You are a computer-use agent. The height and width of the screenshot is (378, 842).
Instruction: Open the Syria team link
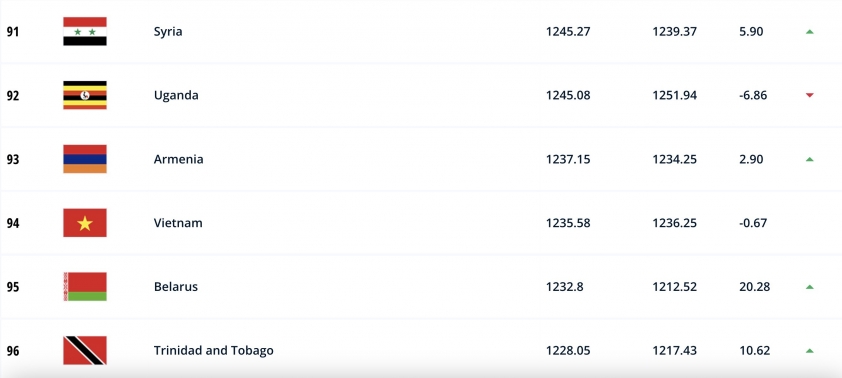(x=168, y=32)
